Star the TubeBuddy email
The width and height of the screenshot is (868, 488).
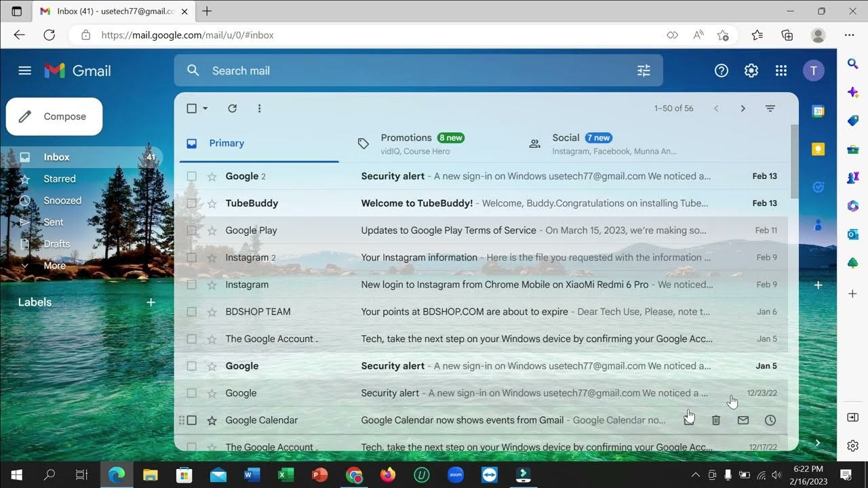tap(212, 203)
